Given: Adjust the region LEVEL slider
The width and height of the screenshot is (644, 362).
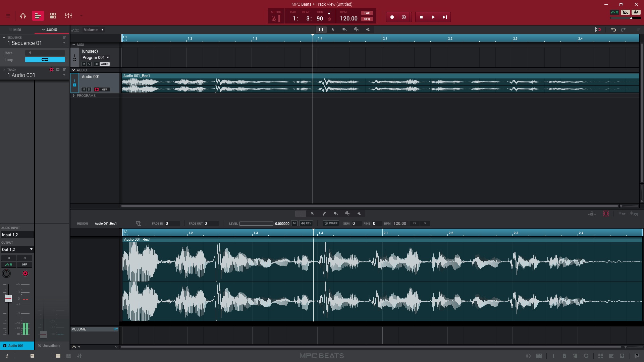Looking at the screenshot, I should click(256, 224).
